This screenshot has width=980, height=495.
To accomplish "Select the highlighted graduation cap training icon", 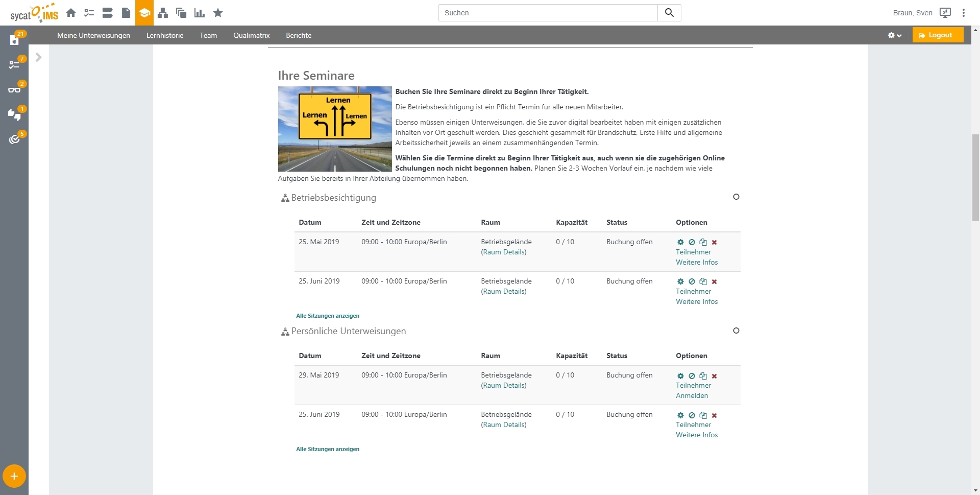I will 144,13.
